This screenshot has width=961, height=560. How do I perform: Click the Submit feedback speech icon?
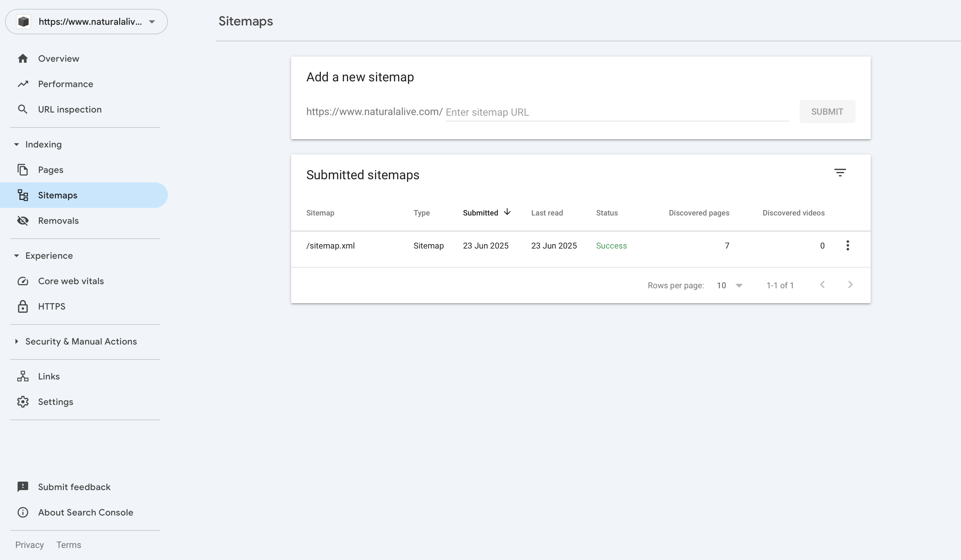(23, 487)
